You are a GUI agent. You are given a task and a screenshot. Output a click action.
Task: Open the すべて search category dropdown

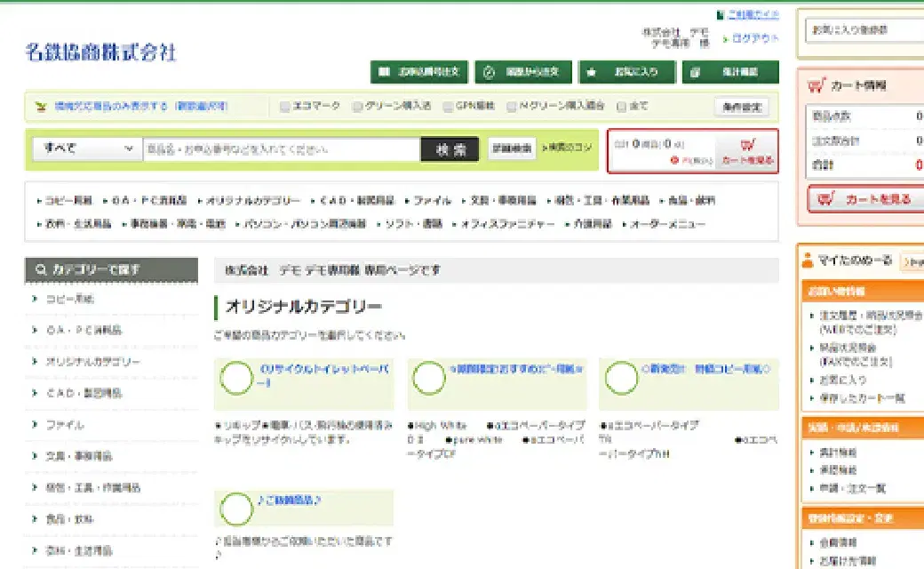tap(85, 148)
